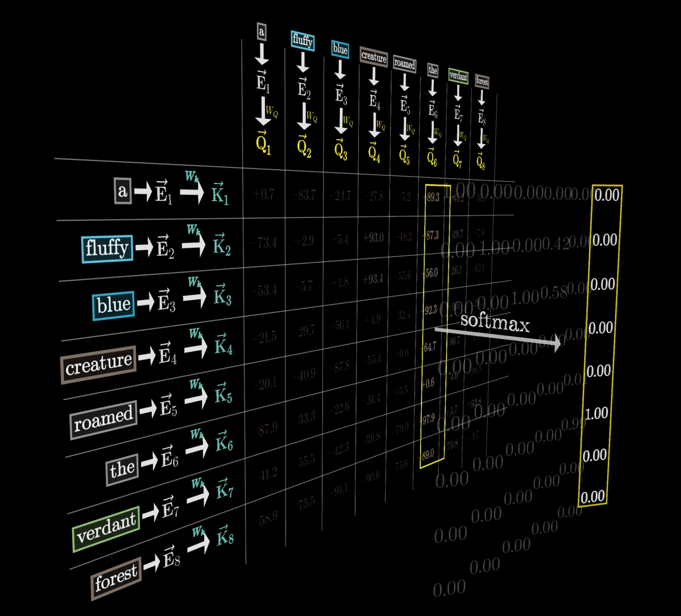The image size is (681, 616).
Task: Click the dim grid cell showing -21.5
Action: pyautogui.click(x=265, y=337)
